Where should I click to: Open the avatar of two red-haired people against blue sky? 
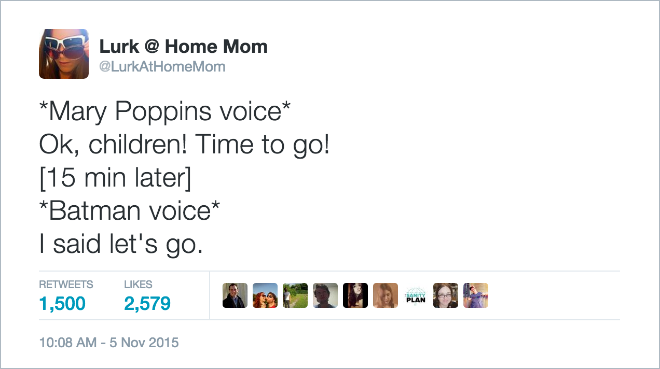(265, 295)
